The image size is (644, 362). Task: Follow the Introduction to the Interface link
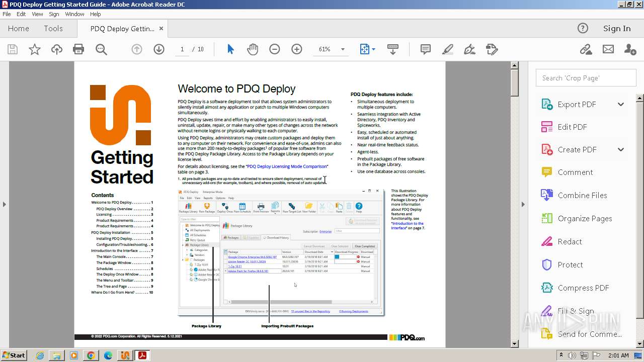point(408,225)
